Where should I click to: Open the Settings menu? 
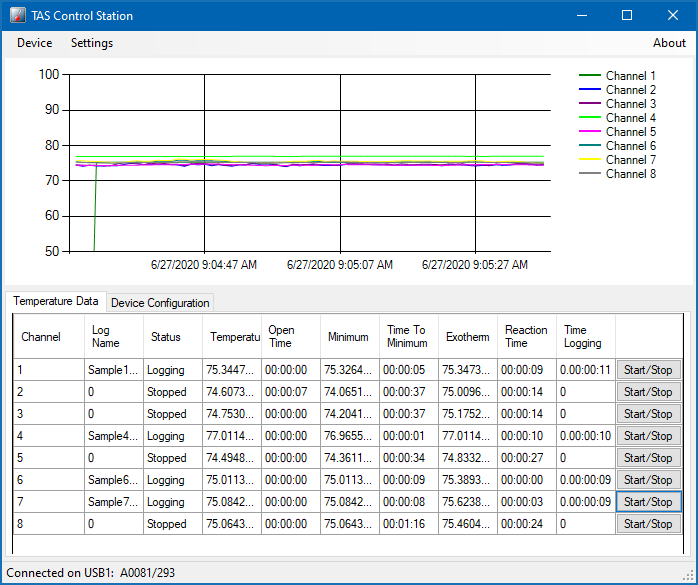click(92, 43)
